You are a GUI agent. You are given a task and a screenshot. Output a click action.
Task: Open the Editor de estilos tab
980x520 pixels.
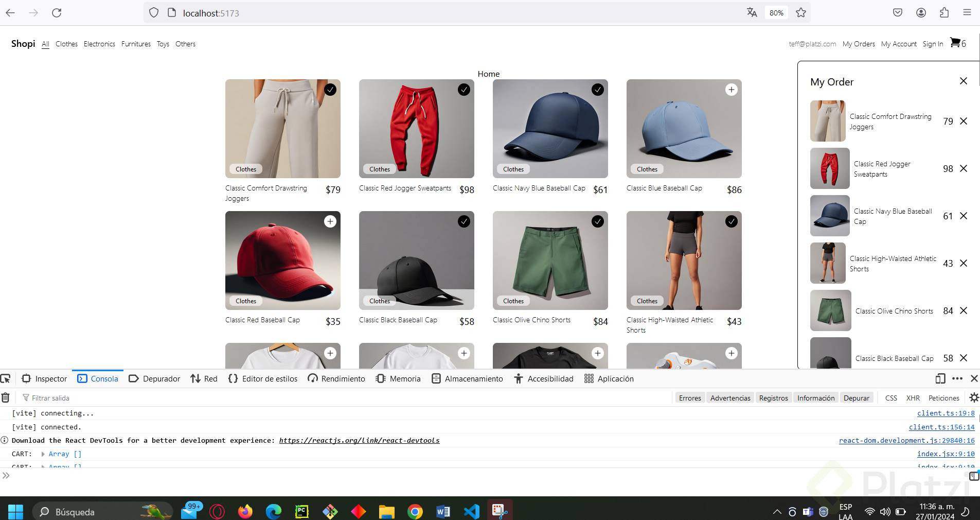(x=263, y=378)
